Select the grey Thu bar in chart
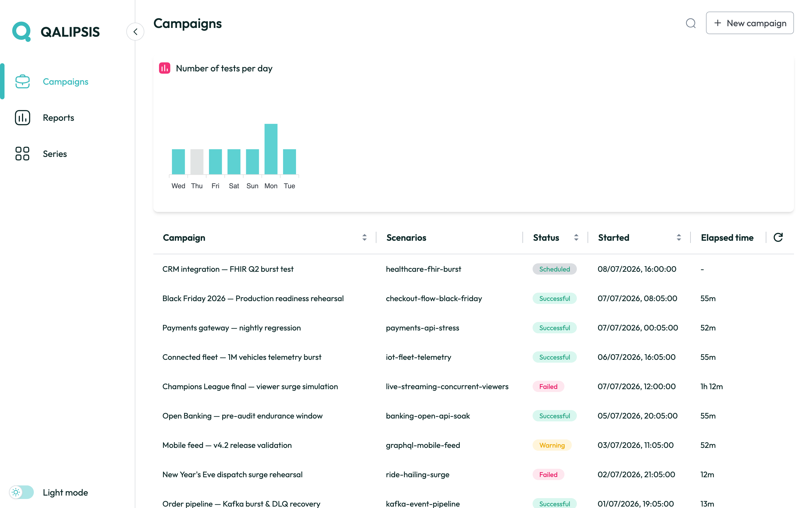The height and width of the screenshot is (508, 812). click(197, 162)
